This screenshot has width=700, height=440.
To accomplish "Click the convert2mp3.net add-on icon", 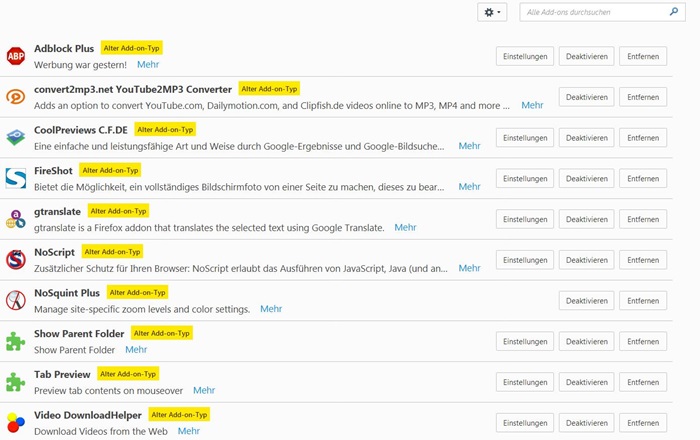I will coord(15,97).
